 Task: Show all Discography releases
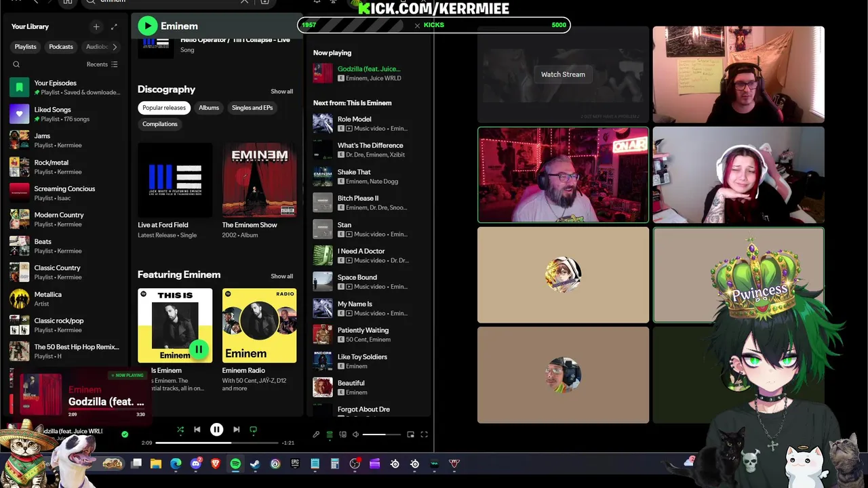[282, 91]
